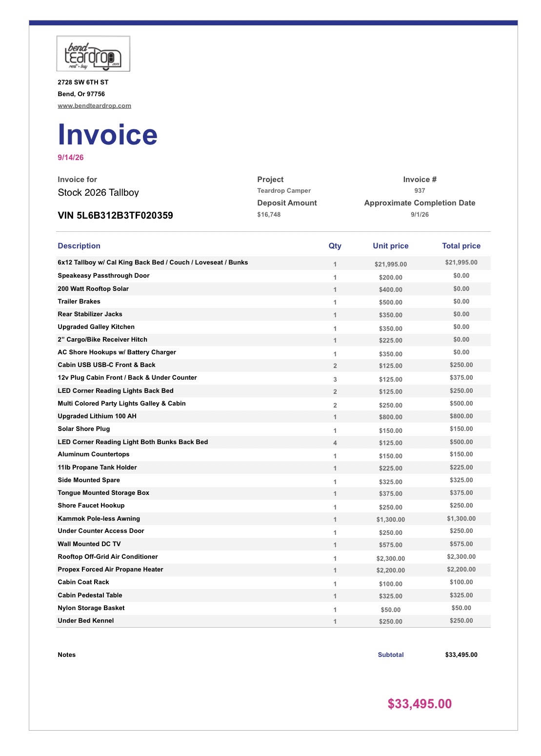Click the "Unit price" column header
Screen dimensions: 541x756
coord(391,245)
